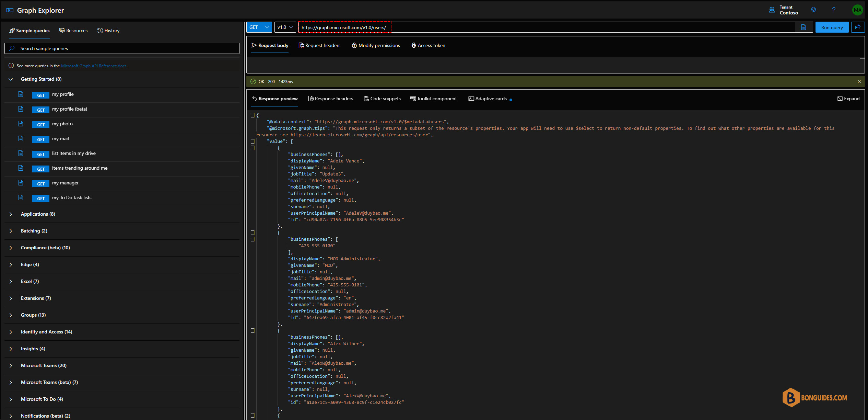
Task: Open doc icon for my profile (beta)
Action: (21, 109)
